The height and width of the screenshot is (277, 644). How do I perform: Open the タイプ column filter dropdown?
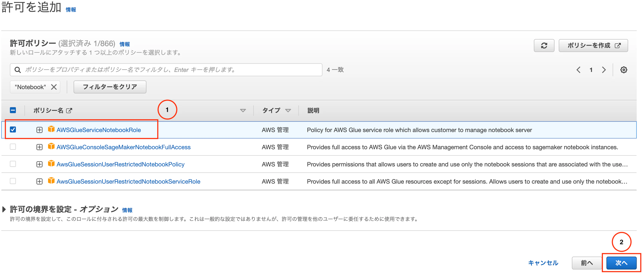(288, 111)
